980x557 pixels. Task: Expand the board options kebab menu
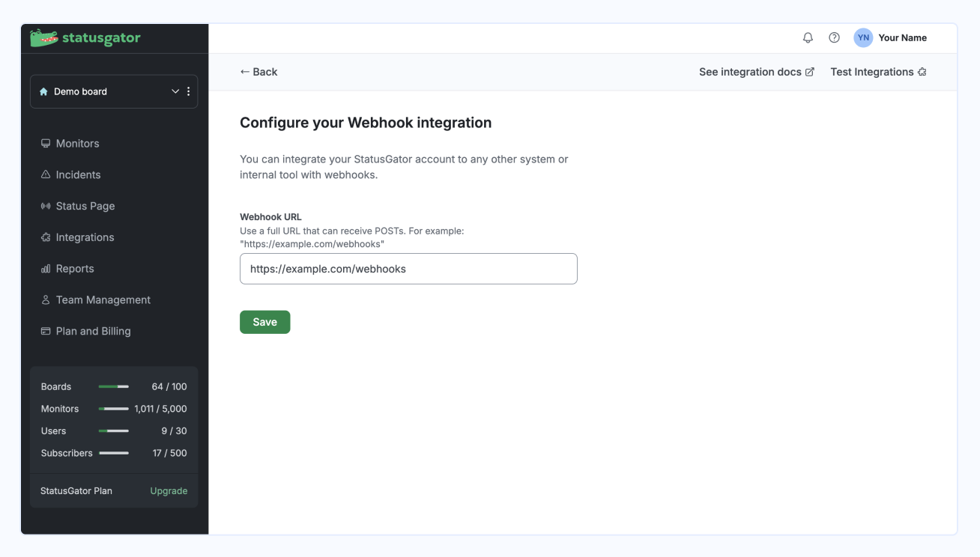click(188, 91)
